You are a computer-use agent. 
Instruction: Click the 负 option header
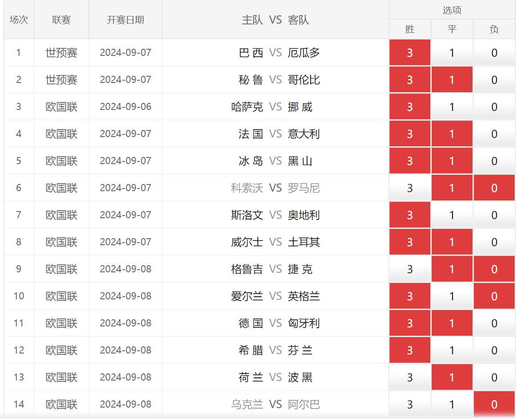[x=494, y=29]
